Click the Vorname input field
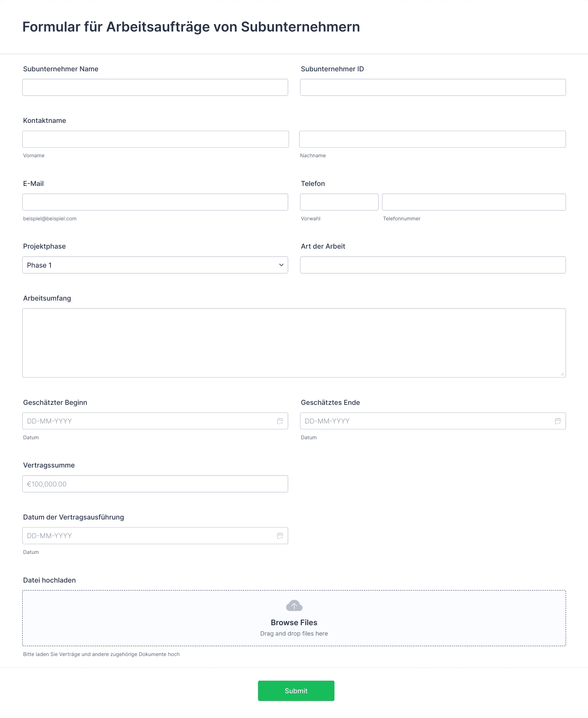588x718 pixels. tap(155, 139)
